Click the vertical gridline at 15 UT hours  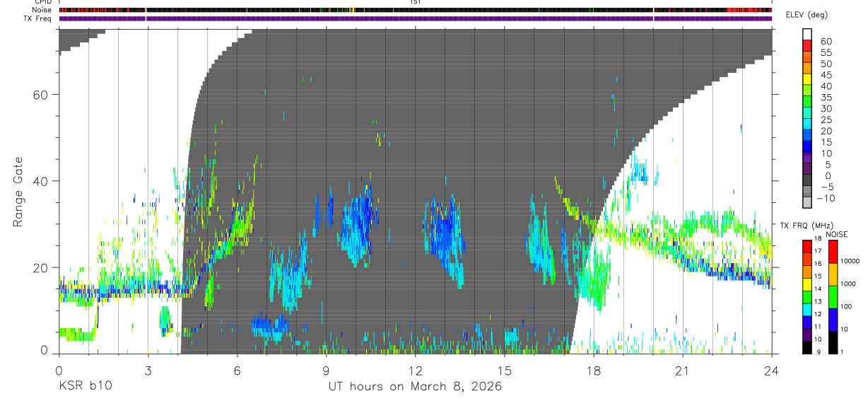tap(505, 191)
